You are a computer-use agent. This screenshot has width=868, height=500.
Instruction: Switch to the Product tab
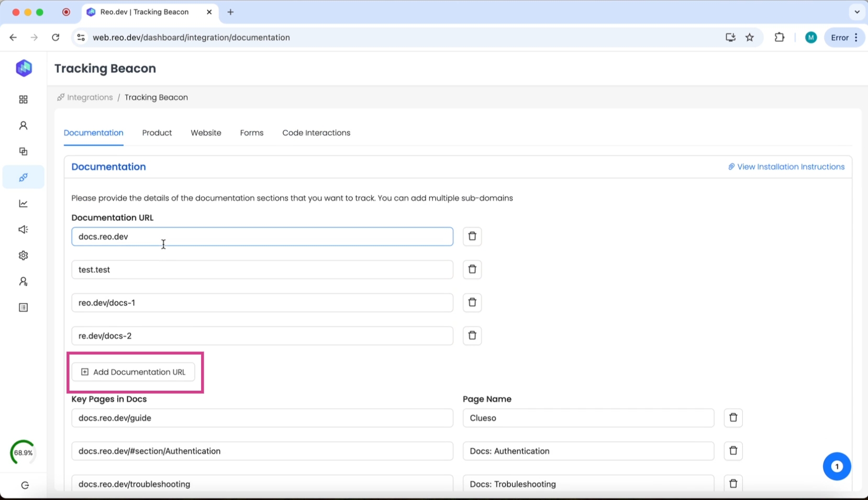coord(157,133)
